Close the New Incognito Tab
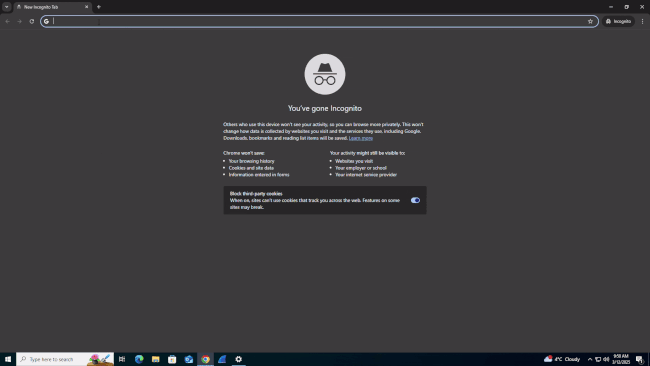 [x=86, y=7]
